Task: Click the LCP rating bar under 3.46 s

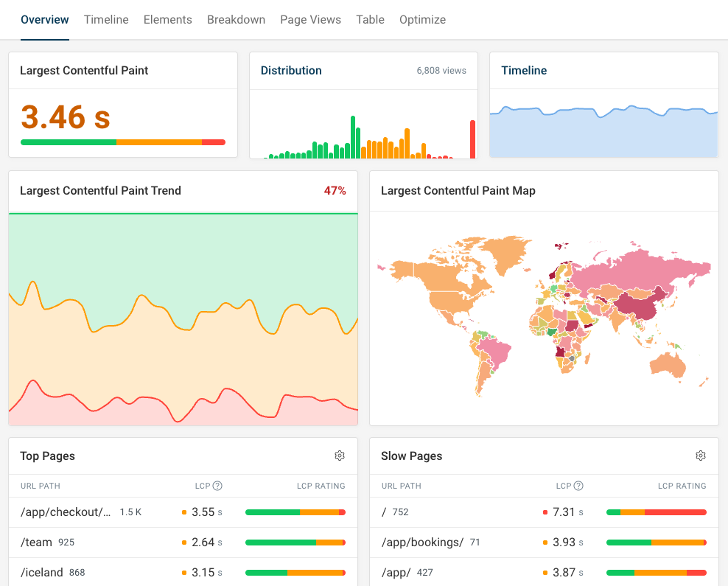Action: (x=122, y=142)
